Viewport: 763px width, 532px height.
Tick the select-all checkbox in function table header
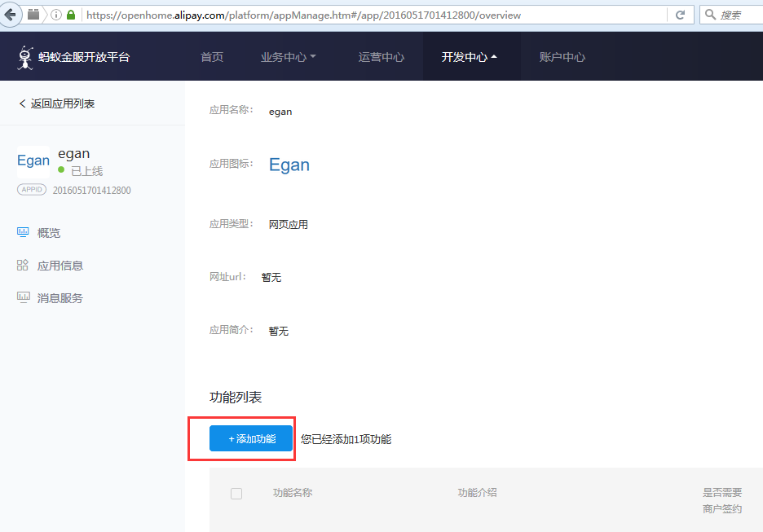236,494
